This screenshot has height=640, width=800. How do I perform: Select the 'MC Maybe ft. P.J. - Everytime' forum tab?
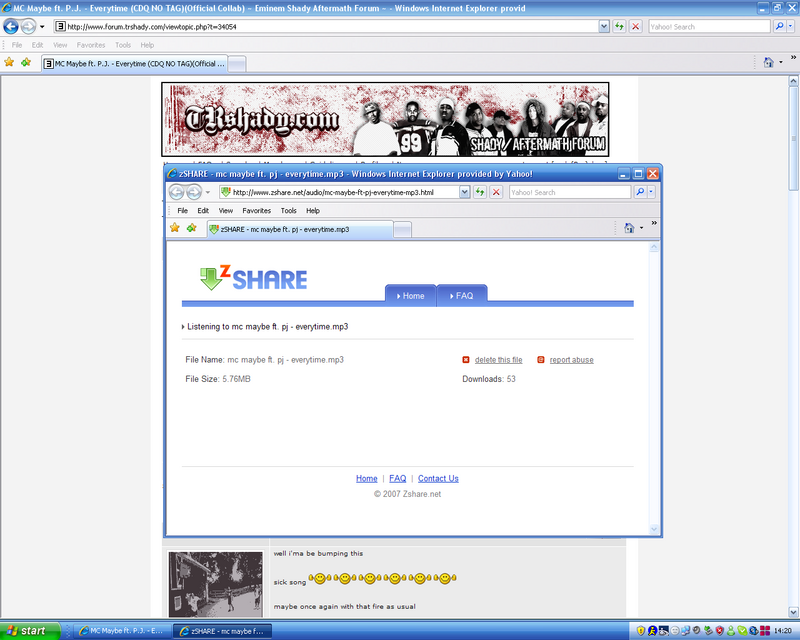(135, 64)
